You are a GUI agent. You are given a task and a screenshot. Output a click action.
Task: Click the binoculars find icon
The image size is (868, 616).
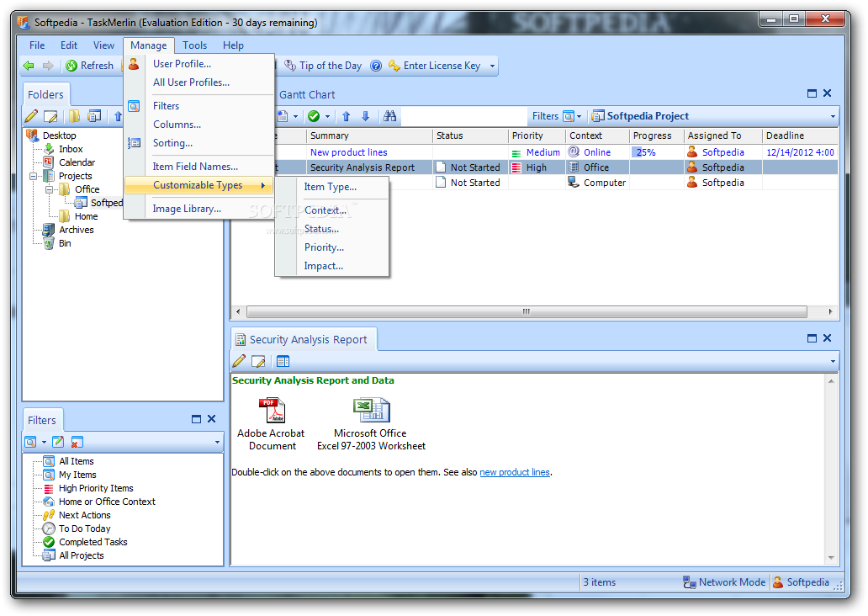coord(389,116)
